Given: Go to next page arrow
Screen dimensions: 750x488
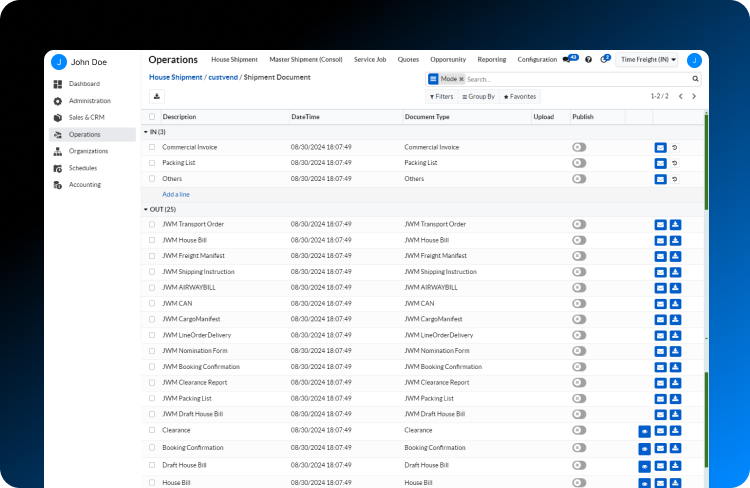Looking at the screenshot, I should coord(694,97).
